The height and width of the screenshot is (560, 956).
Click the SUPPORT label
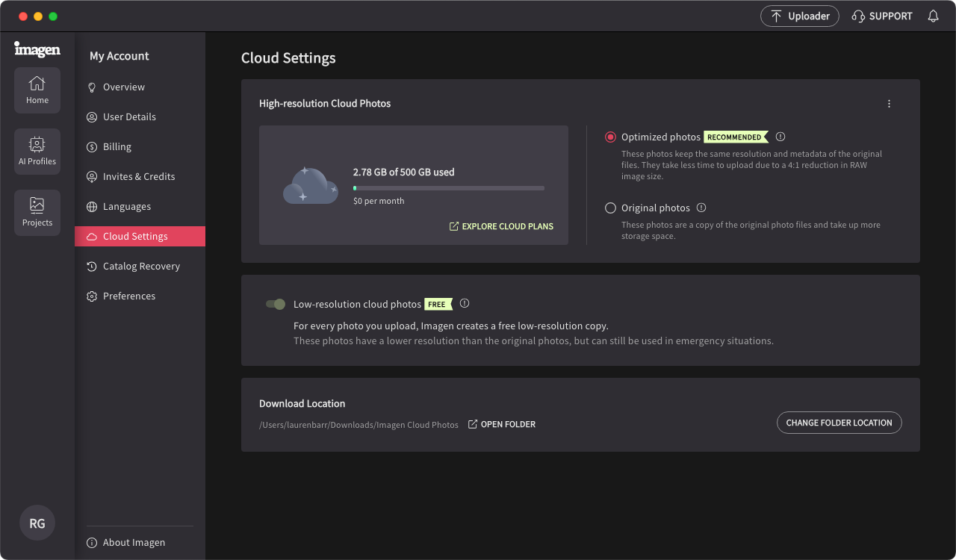click(891, 16)
